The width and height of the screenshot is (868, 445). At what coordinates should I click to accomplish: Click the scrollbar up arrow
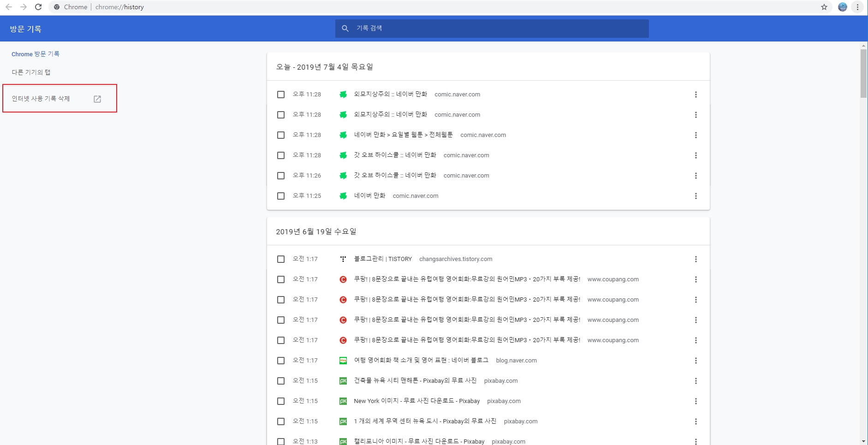[863, 45]
